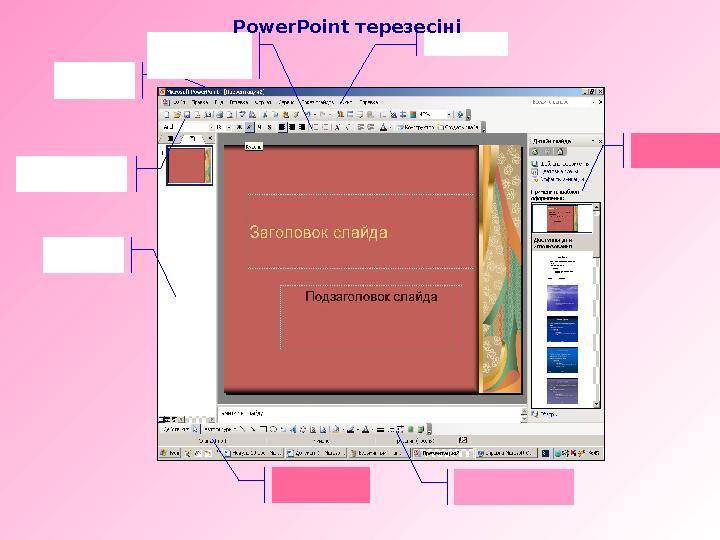The height and width of the screenshot is (540, 720).
Task: Print the presentation
Action: 219,115
